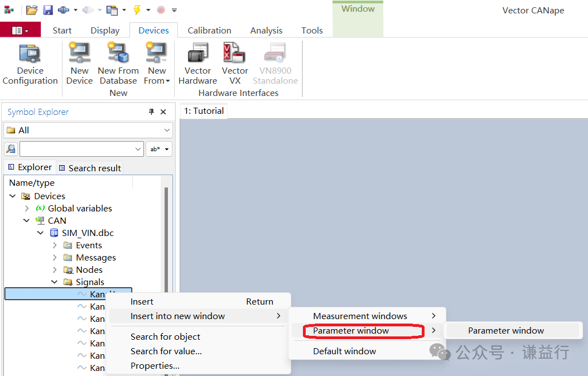The width and height of the screenshot is (588, 376).
Task: Click the Events folder icon
Action: coord(68,245)
